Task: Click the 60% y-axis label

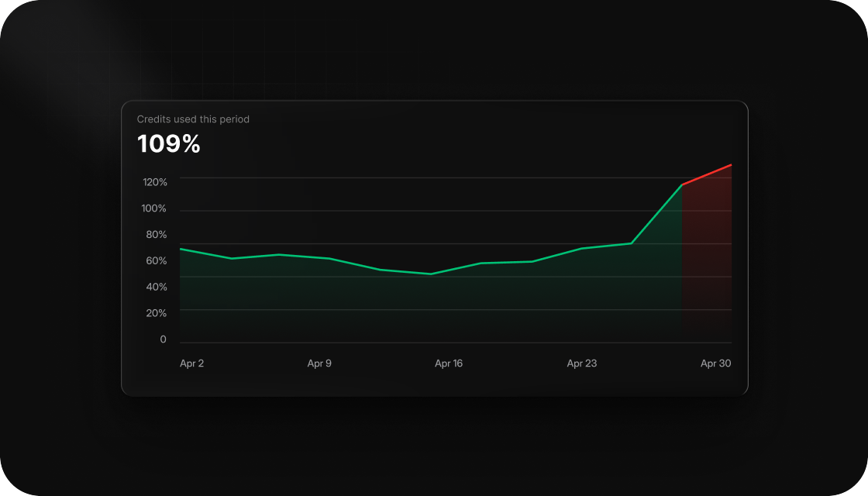Action: tap(156, 260)
